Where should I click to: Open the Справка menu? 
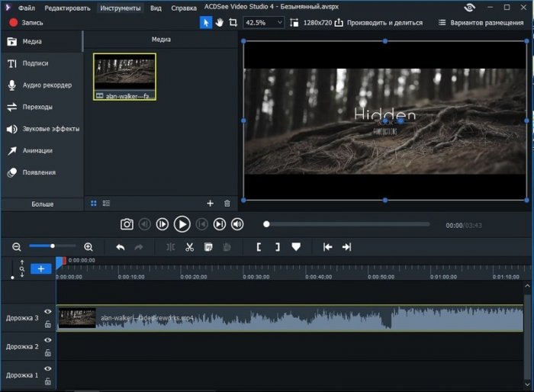pos(183,8)
